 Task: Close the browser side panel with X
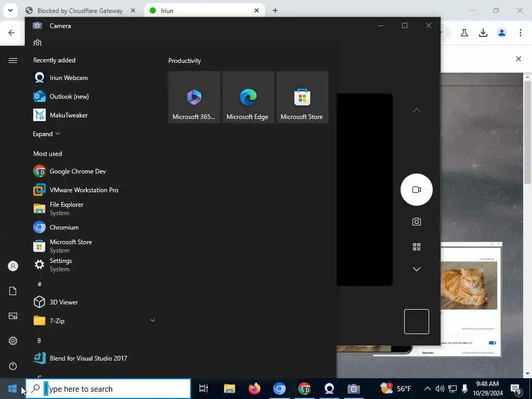tap(518, 59)
